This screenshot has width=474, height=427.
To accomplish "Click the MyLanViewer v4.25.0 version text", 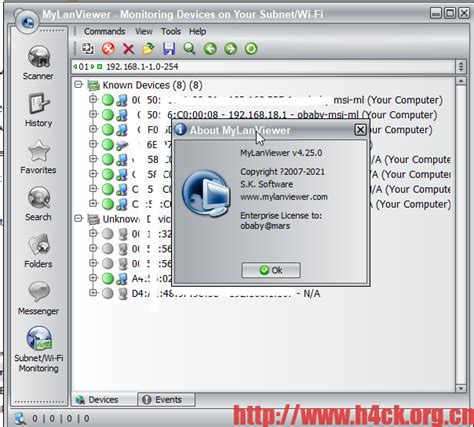I will [281, 153].
